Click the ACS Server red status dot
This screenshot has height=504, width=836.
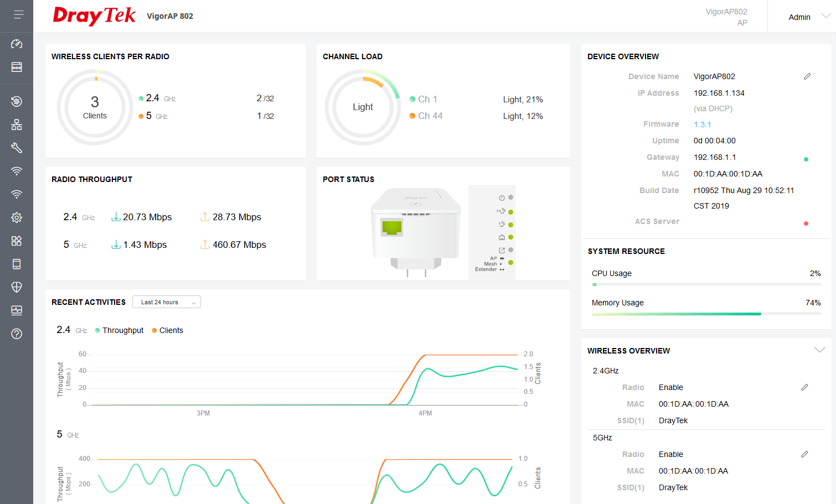coord(806,224)
